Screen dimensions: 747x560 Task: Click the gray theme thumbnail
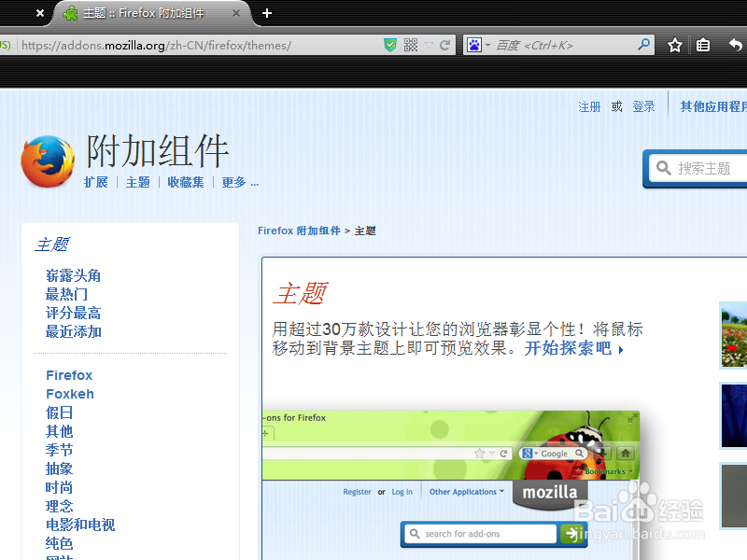click(x=733, y=497)
